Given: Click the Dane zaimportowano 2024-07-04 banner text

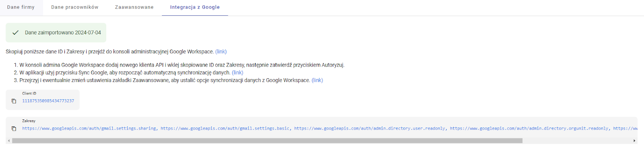Looking at the screenshot, I should tap(63, 33).
